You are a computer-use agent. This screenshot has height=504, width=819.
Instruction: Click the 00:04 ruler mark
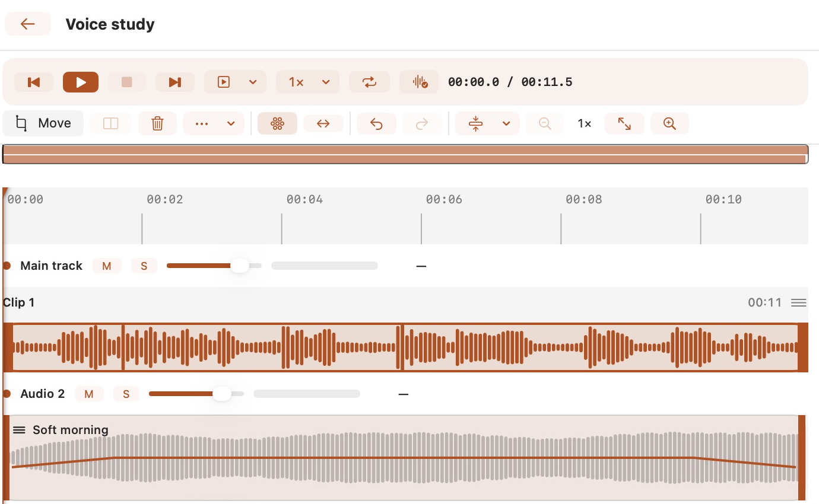pos(304,199)
